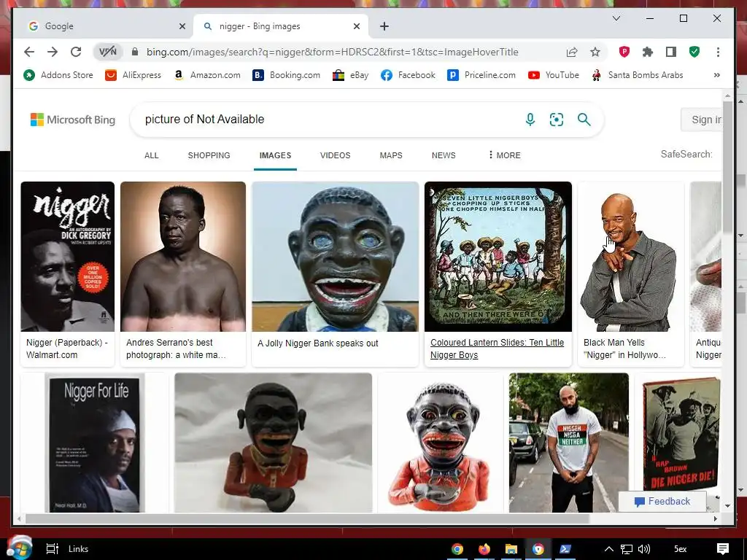Go to the Microsoft Bing logo home
The image size is (747, 560).
pos(73,120)
